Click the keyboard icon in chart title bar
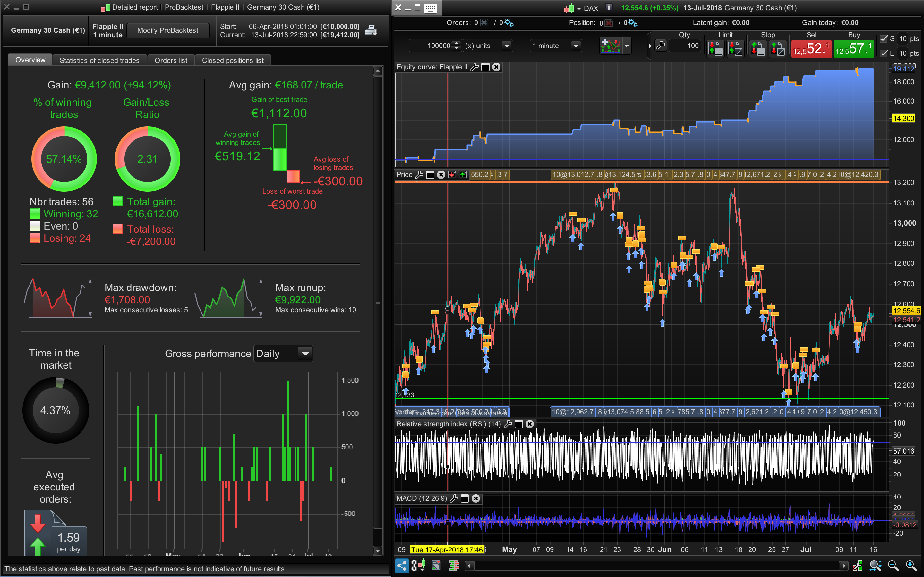 coord(430,8)
